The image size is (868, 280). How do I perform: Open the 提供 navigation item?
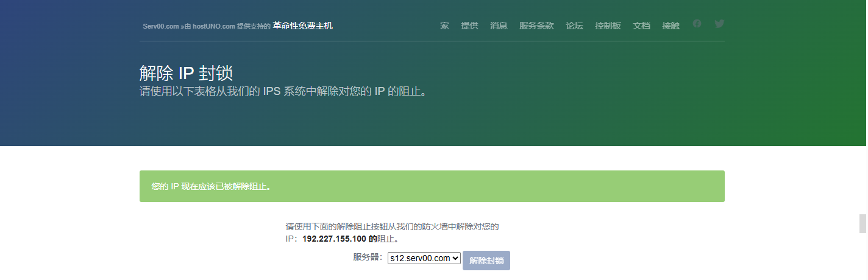(x=469, y=26)
